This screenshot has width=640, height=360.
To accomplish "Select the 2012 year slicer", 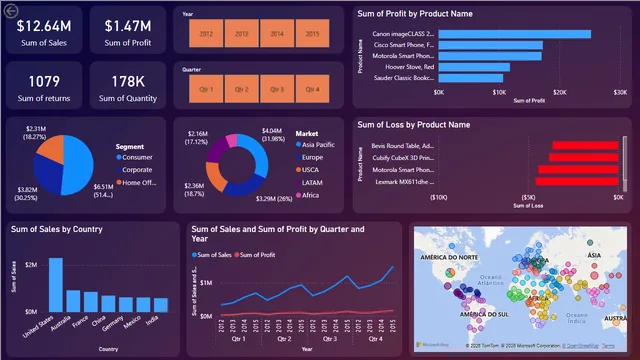I will point(206,33).
